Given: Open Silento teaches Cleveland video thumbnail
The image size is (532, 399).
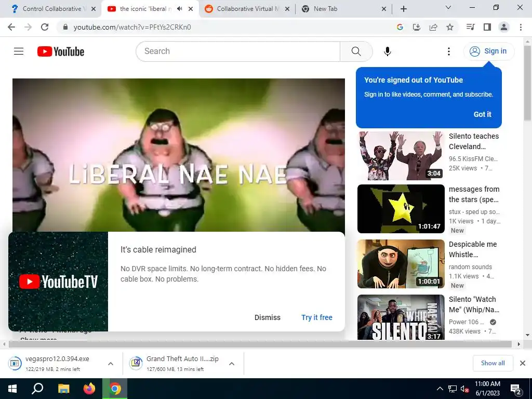Looking at the screenshot, I should click(401, 156).
